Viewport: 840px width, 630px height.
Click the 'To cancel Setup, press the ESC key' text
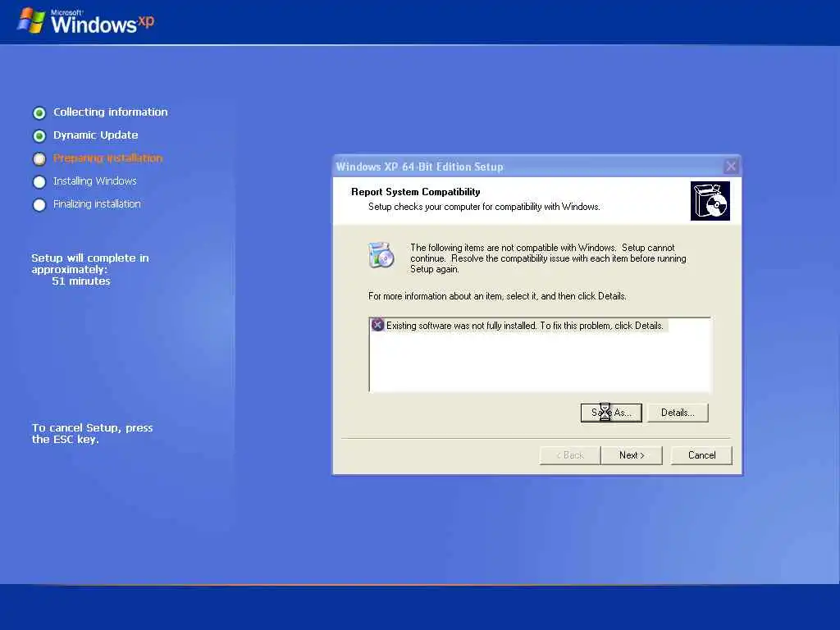click(x=92, y=433)
